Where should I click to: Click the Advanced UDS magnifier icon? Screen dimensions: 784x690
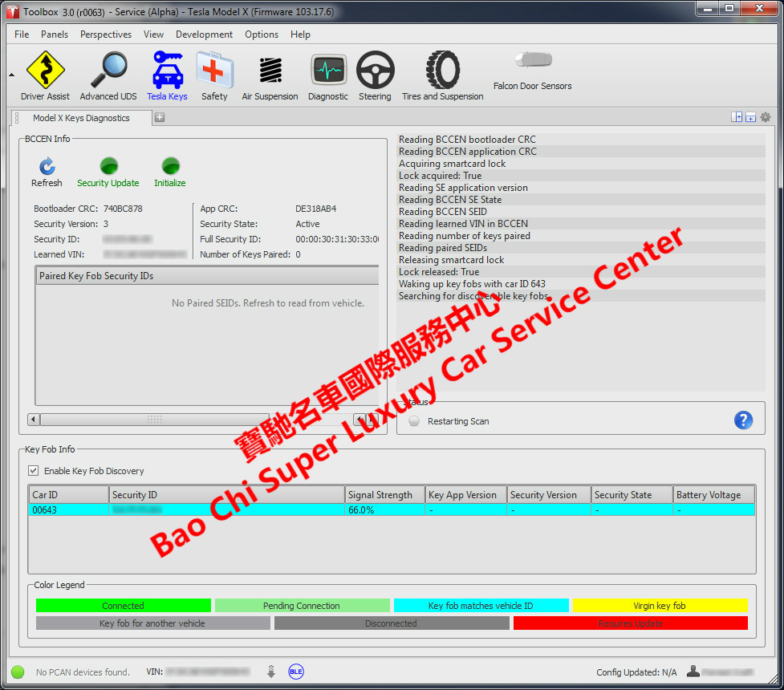pos(108,75)
